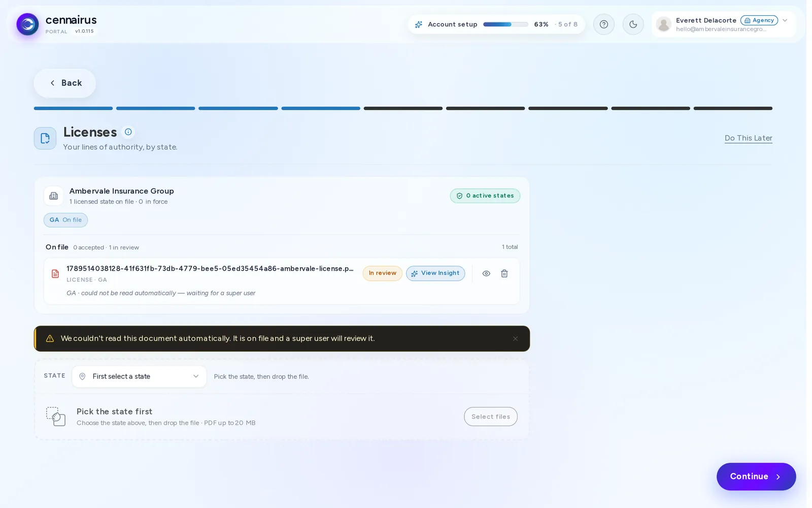
Task: Click the red PDF file icon
Action: (x=55, y=274)
